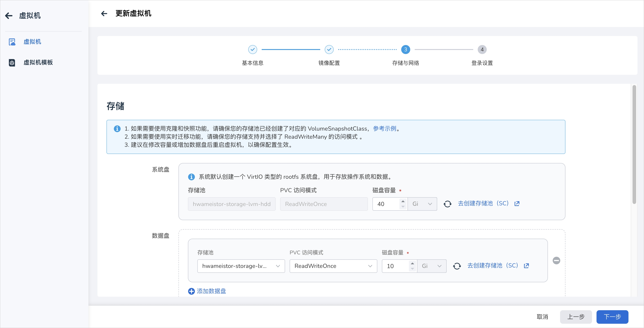The height and width of the screenshot is (328, 644).
Task: Open data disk ReadWriteOnce access mode dropdown
Action: pyautogui.click(x=333, y=266)
